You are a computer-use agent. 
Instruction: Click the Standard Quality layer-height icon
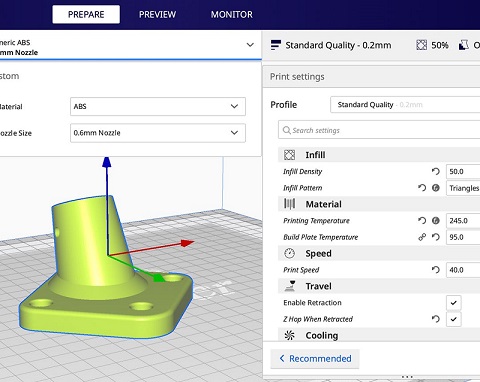click(275, 45)
